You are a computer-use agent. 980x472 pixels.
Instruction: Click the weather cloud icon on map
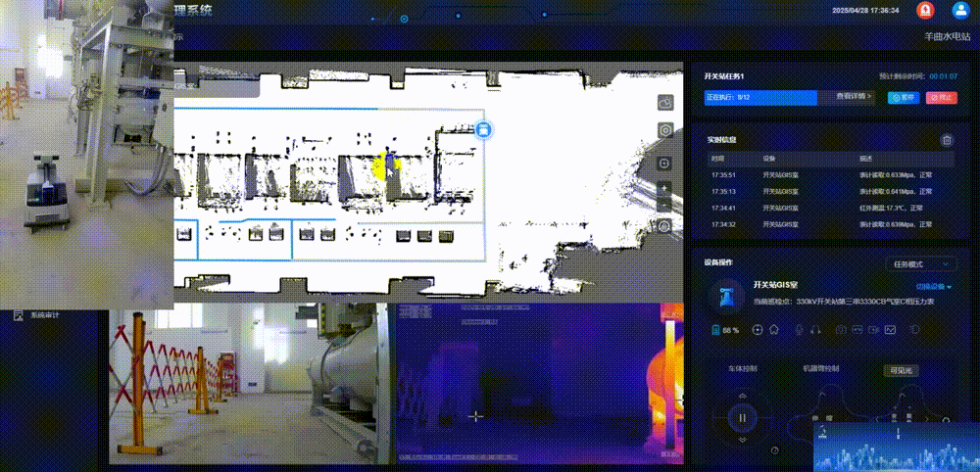click(665, 103)
